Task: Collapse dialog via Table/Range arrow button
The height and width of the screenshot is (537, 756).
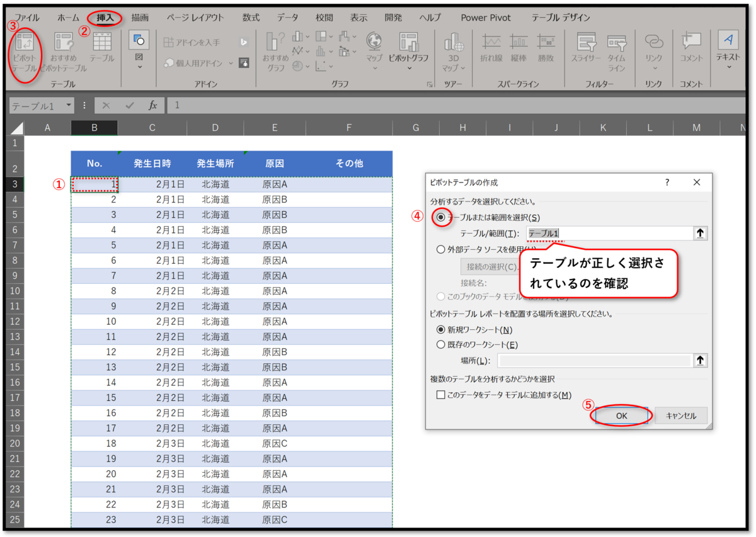Action: coord(700,234)
